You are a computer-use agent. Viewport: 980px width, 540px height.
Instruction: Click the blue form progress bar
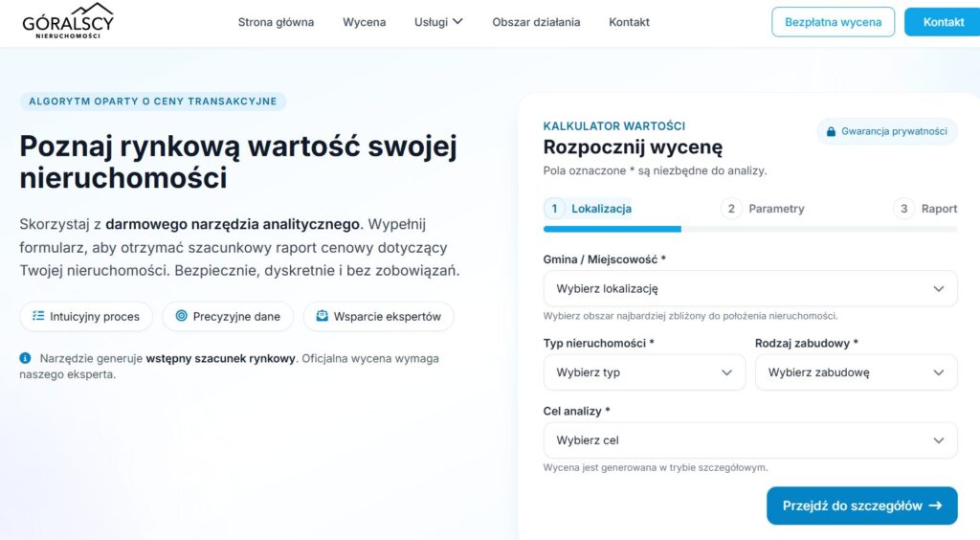click(x=612, y=230)
